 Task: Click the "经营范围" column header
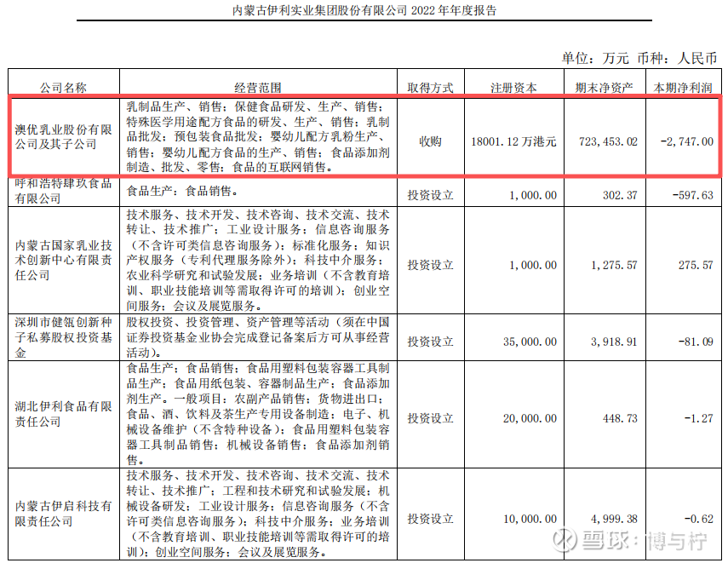tap(258, 88)
